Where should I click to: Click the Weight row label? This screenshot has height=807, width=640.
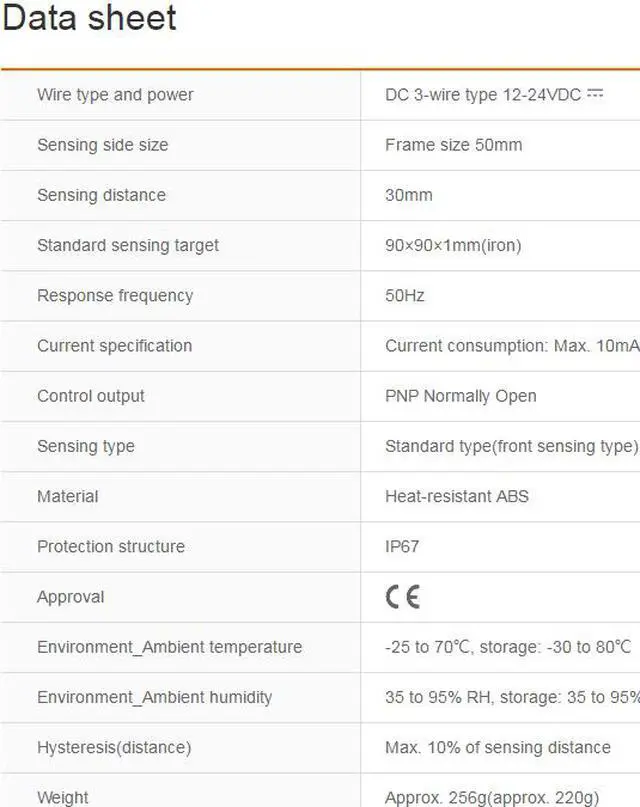tap(62, 797)
